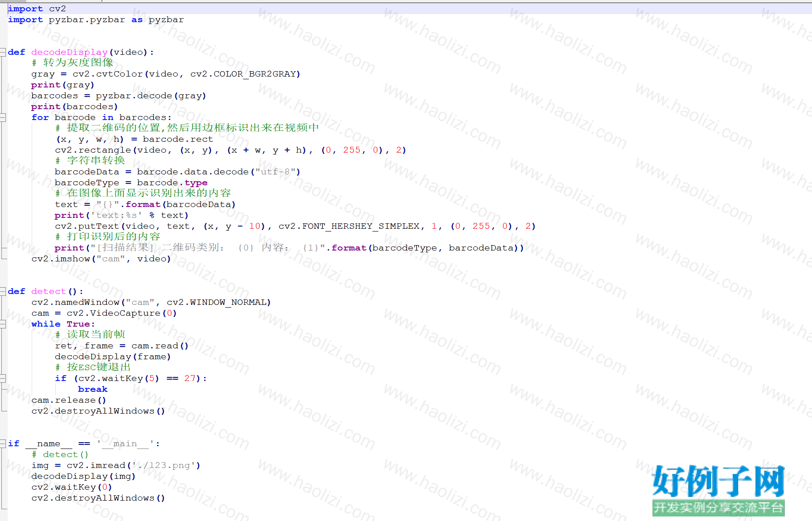This screenshot has width=812, height=521.
Task: Click the comment '# 转为灰度图像'
Action: [72, 63]
